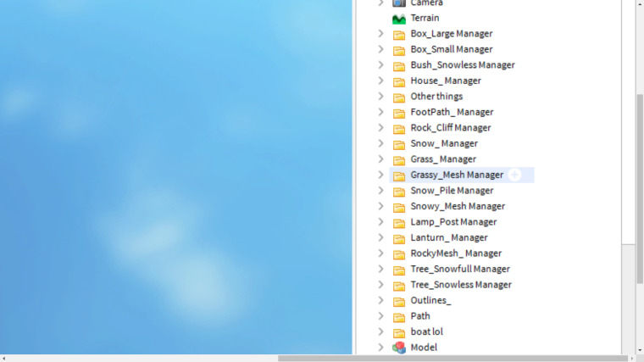The height and width of the screenshot is (362, 644).
Task: Click the Grass_ Manager folder icon
Action: 399,160
